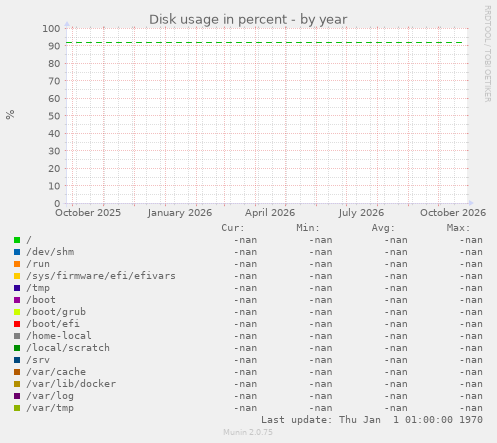This screenshot has height=443, width=497.
Task: Click the Last update timestamp text
Action: [372, 420]
